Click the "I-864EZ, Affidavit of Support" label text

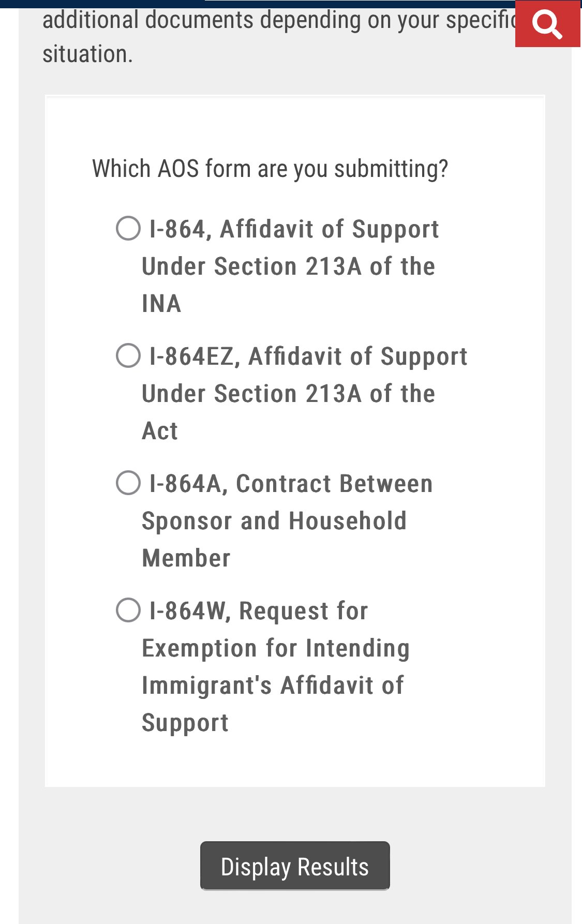coord(308,356)
